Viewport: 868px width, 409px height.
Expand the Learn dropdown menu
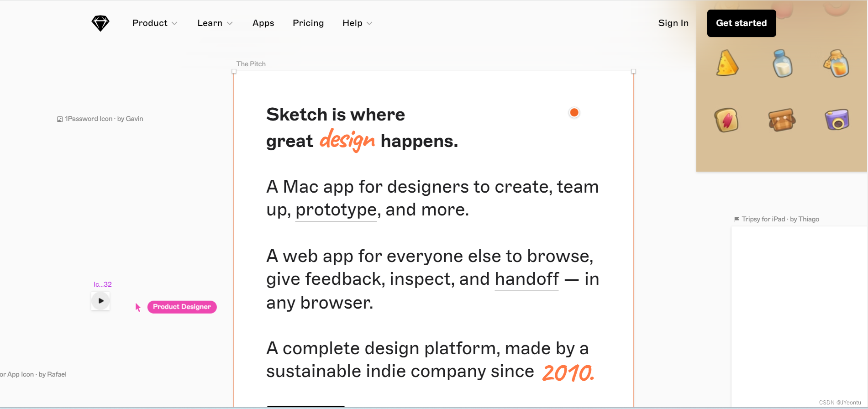[x=215, y=23]
